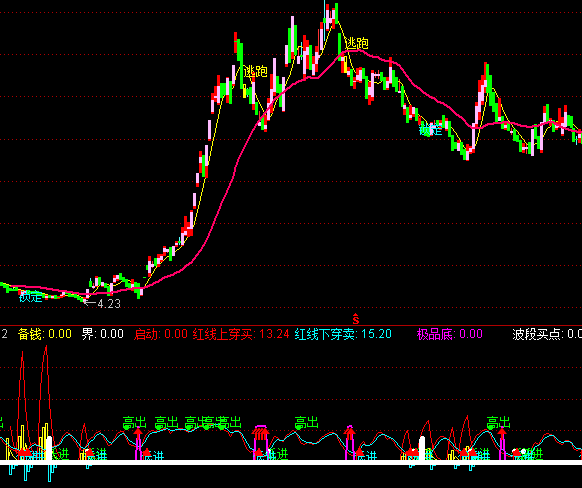Image resolution: width=582 pixels, height=488 pixels.
Task: Click the first green 高出 marker in indicator
Action: pyautogui.click(x=134, y=422)
